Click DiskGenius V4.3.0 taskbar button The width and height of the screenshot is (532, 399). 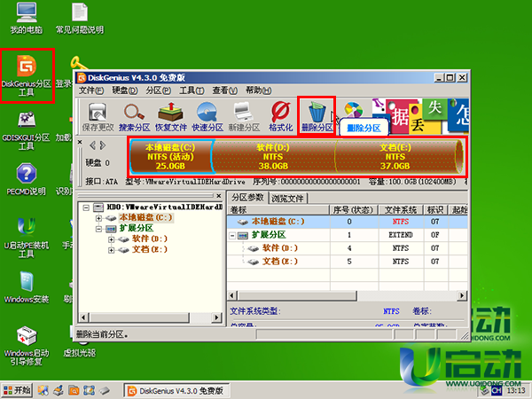pos(176,391)
